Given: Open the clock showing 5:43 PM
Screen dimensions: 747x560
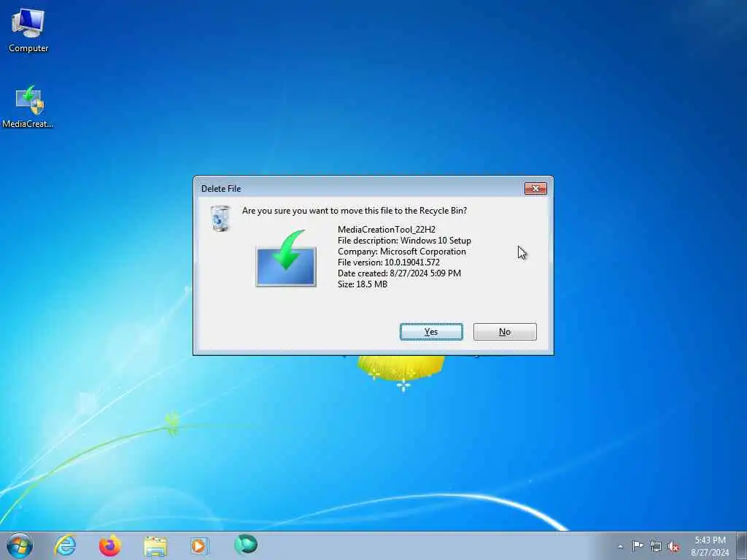Looking at the screenshot, I should click(x=710, y=546).
